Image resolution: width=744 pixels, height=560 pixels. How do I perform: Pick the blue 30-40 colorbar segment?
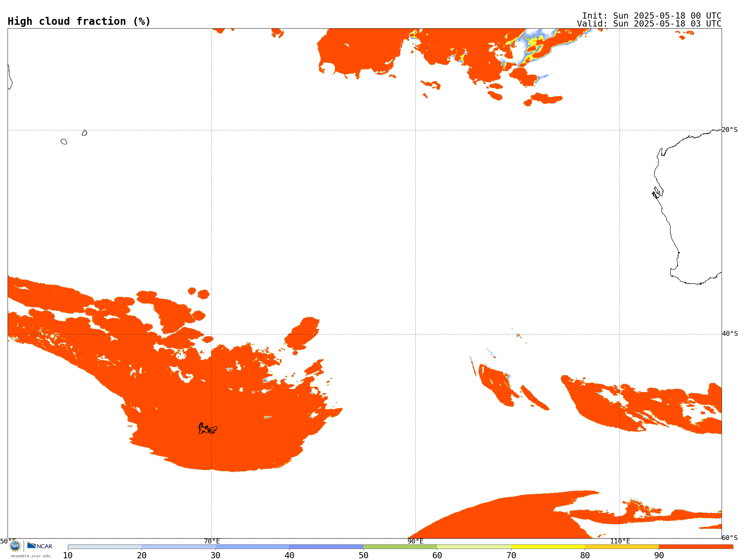tap(252, 547)
